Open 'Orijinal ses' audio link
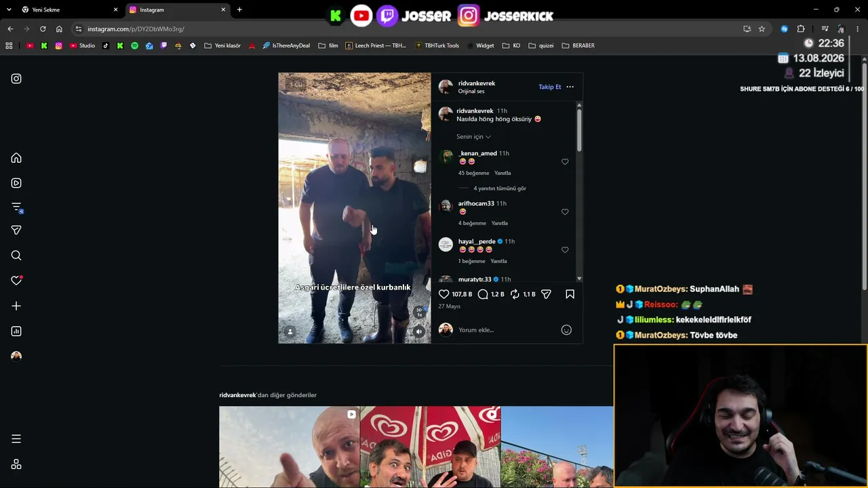 [471, 91]
